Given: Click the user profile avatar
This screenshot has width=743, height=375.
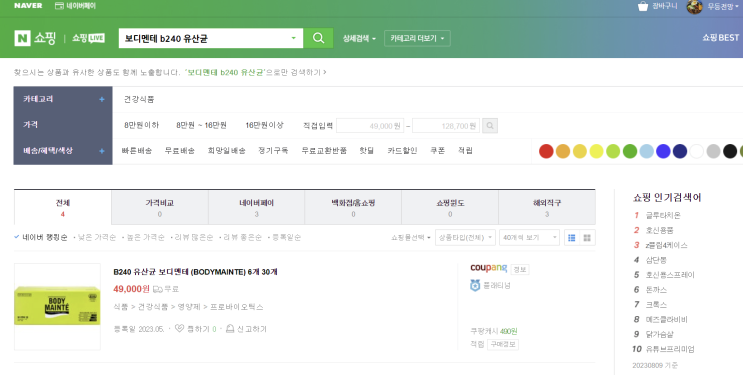Looking at the screenshot, I should 695,7.
